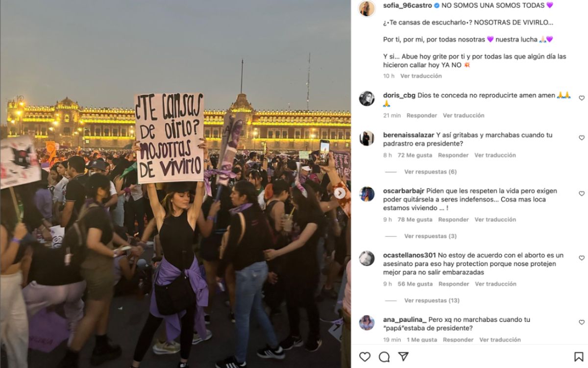Open oscarbarbajr commenter avatar

pyautogui.click(x=367, y=194)
